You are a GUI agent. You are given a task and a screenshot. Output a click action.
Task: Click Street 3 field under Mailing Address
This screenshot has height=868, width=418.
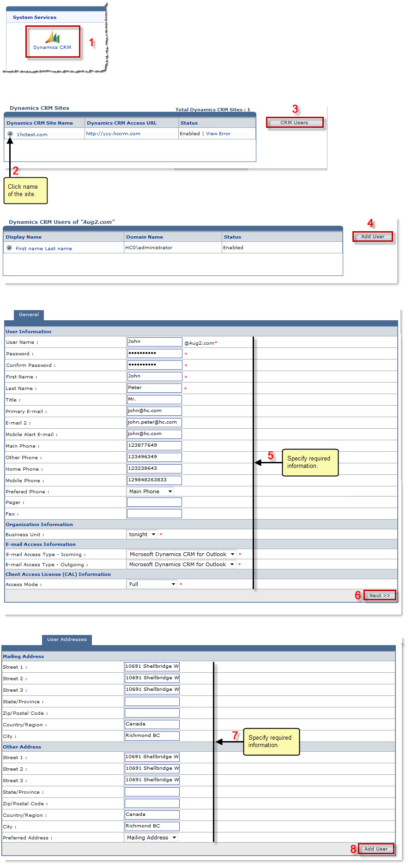coord(152,690)
